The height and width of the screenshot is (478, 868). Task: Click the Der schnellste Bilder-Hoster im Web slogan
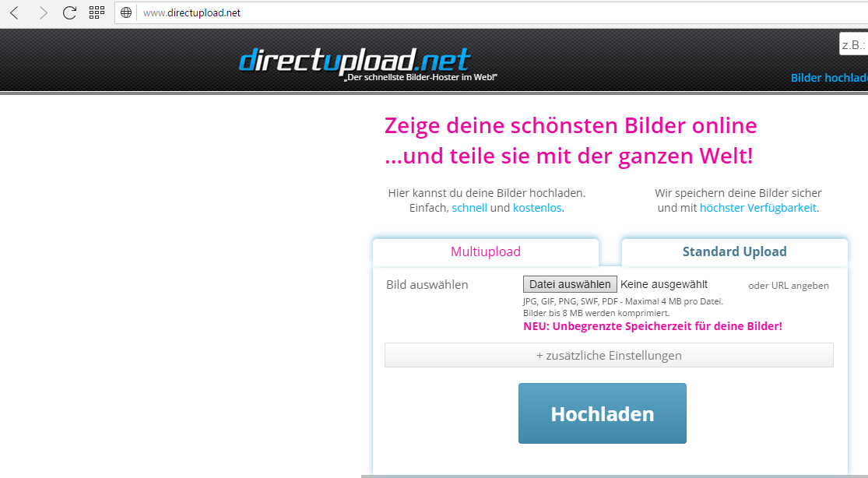(420, 78)
